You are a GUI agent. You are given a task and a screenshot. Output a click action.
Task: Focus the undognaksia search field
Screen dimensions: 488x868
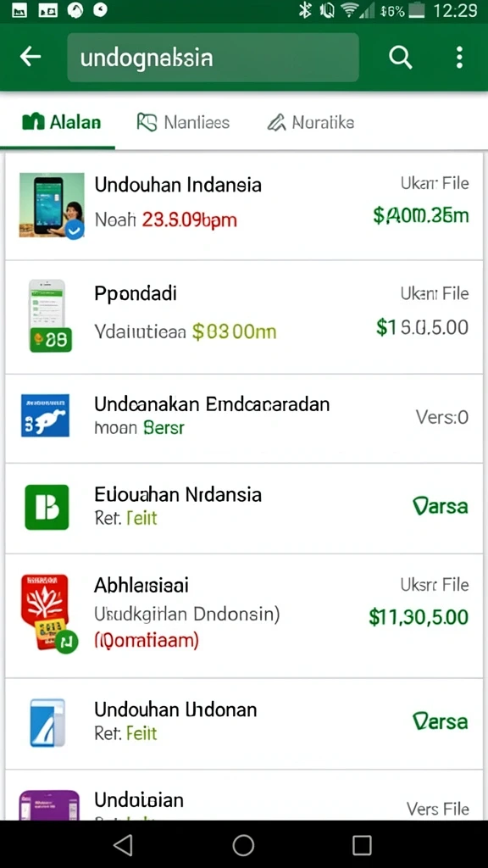[x=213, y=57]
